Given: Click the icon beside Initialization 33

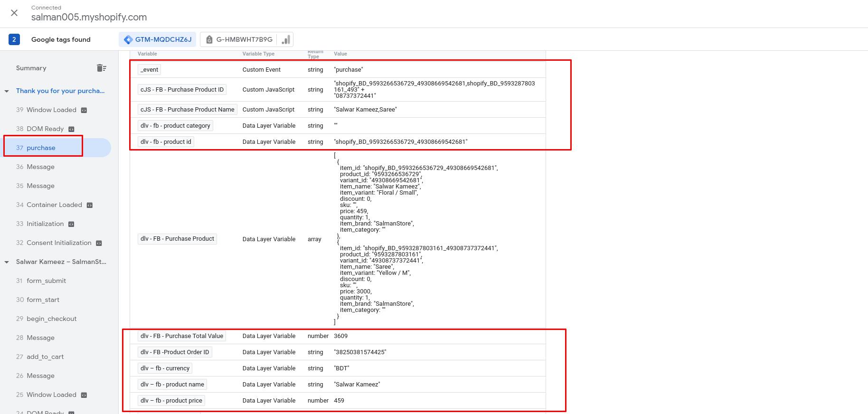Looking at the screenshot, I should pyautogui.click(x=71, y=224).
